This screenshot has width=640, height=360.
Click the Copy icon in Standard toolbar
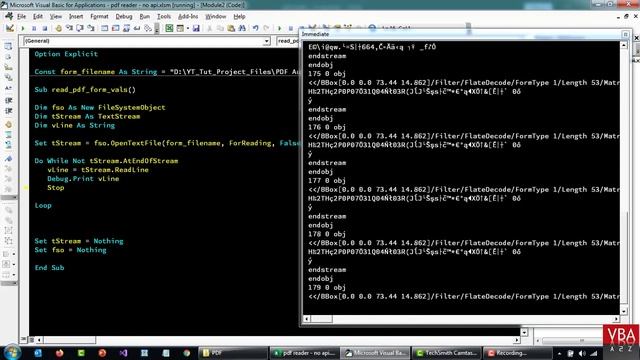point(220,28)
